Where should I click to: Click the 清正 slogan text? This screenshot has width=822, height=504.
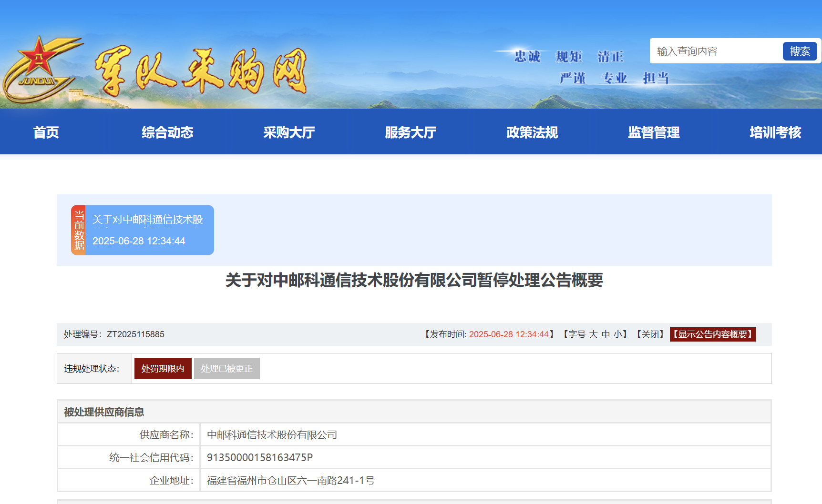tap(611, 57)
